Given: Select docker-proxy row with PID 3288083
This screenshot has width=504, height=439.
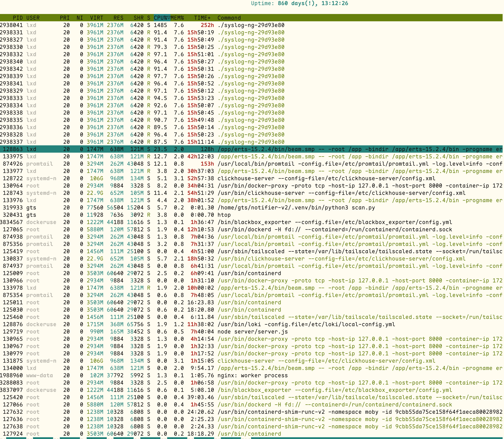Looking at the screenshot, I should 251,383.
